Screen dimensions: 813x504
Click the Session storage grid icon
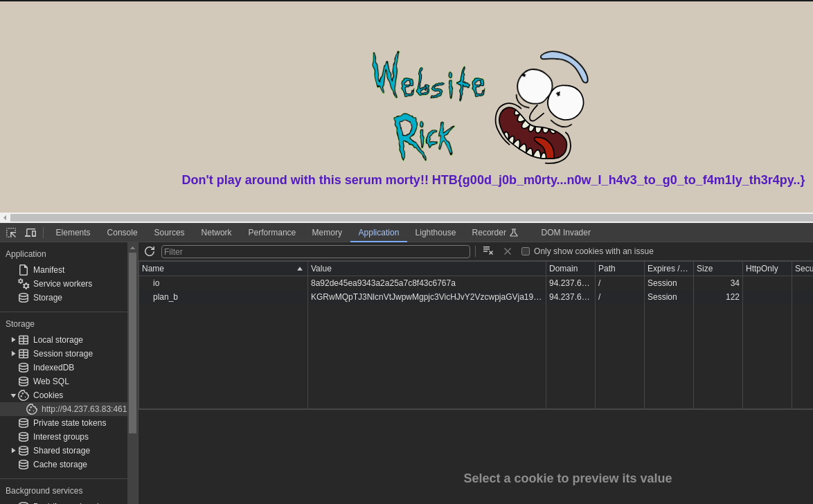(24, 354)
